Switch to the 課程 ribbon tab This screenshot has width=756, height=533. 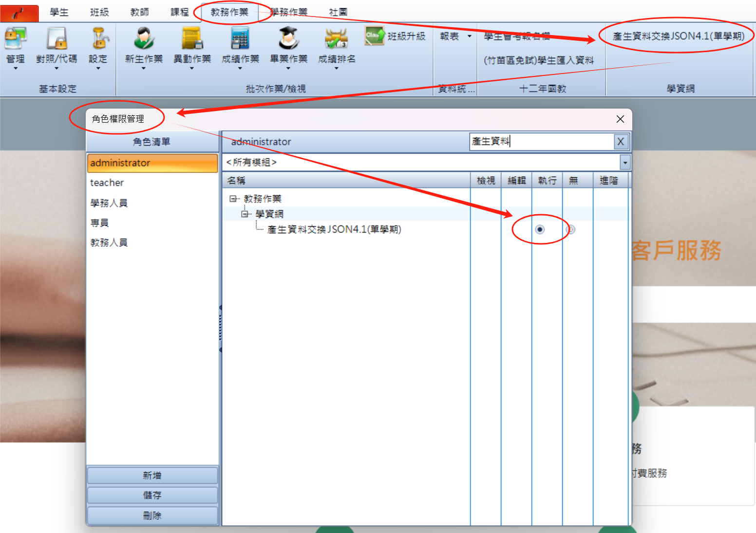180,12
